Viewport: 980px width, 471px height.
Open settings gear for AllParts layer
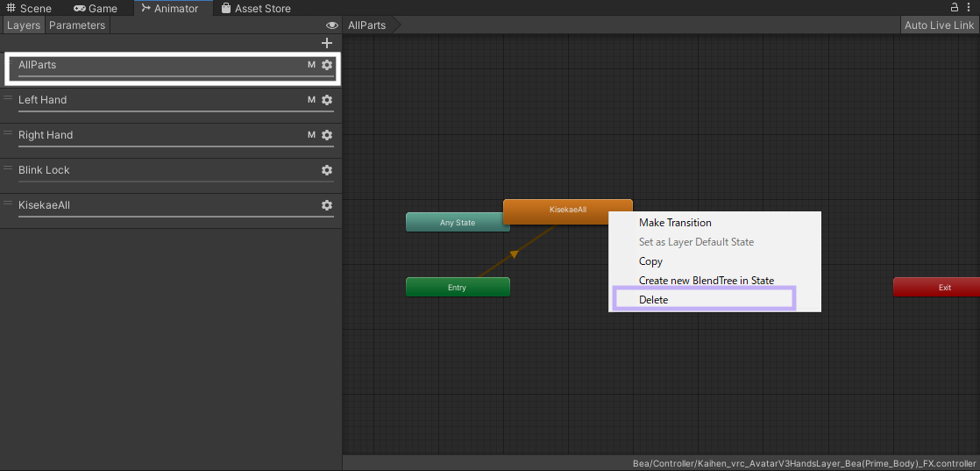point(327,65)
